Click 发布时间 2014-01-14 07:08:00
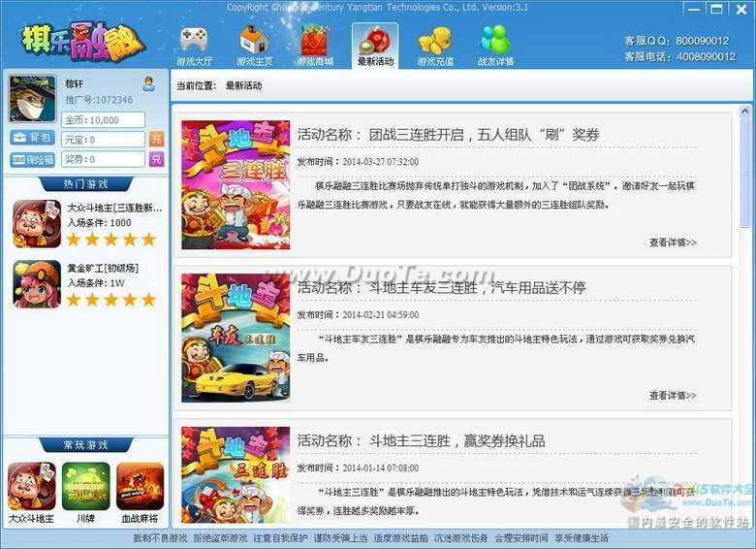The height and width of the screenshot is (549, 756). (x=358, y=468)
